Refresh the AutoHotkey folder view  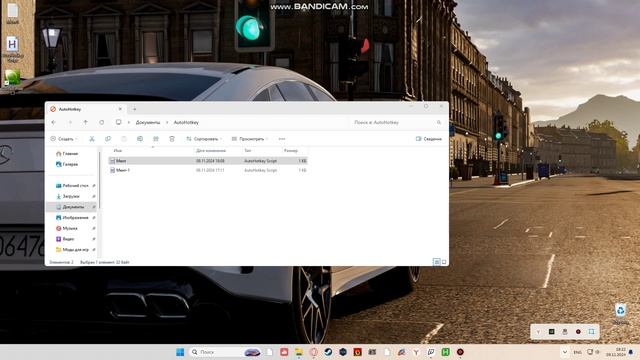(x=101, y=122)
